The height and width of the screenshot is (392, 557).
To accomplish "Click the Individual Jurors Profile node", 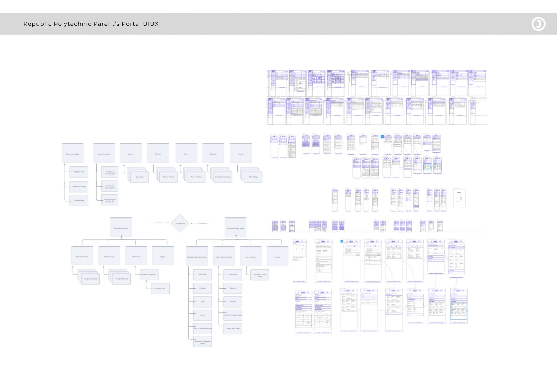I will (x=260, y=275).
